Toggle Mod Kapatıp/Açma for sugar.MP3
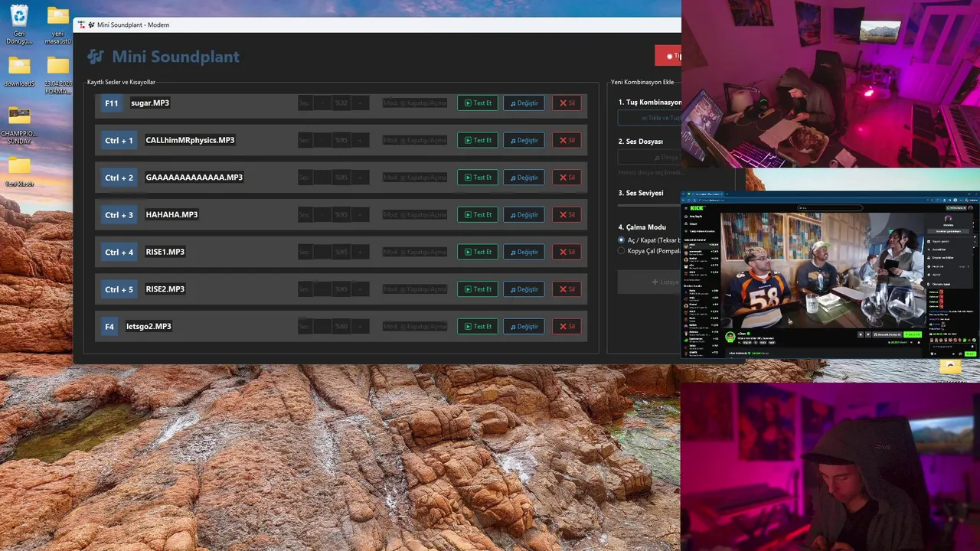 (x=415, y=103)
